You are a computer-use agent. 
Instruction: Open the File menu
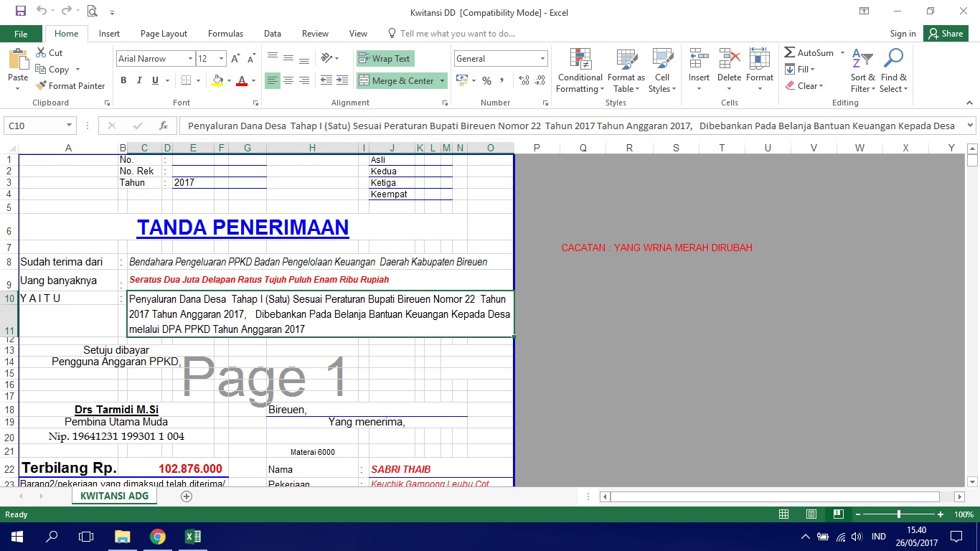(22, 33)
